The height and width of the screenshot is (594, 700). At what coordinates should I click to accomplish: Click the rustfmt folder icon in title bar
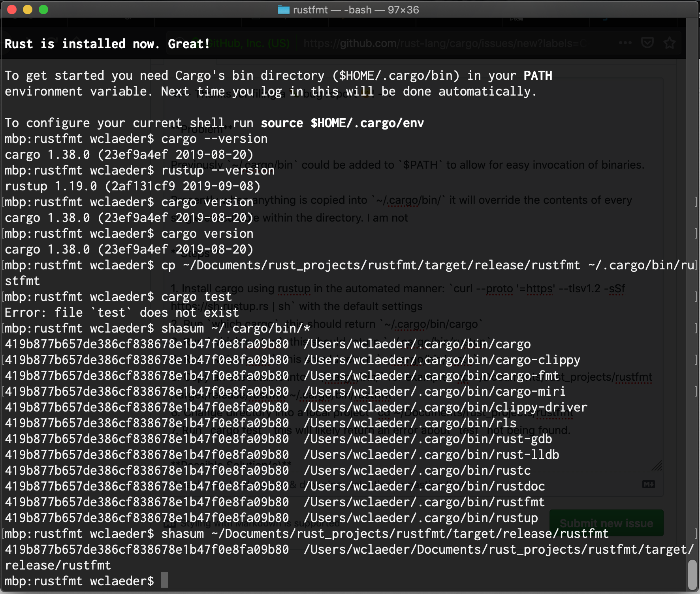283,9
